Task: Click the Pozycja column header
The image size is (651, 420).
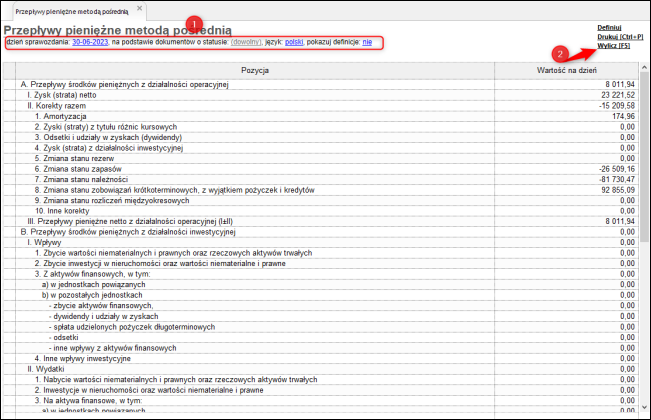Action: click(255, 71)
